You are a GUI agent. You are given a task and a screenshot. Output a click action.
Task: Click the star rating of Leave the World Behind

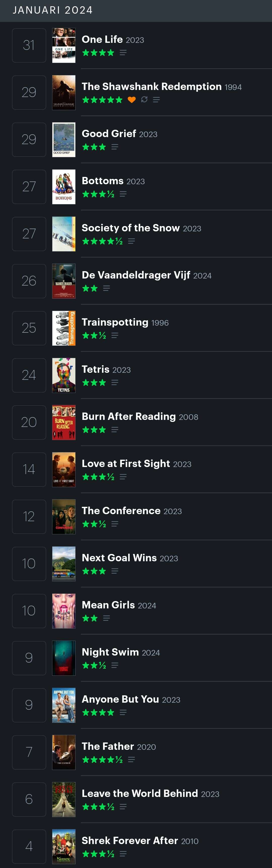click(98, 807)
